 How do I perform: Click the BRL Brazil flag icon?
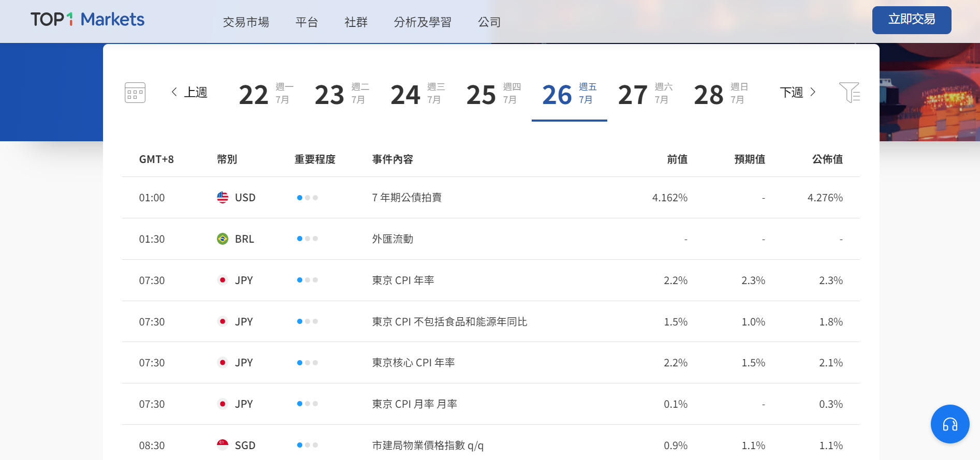[223, 239]
